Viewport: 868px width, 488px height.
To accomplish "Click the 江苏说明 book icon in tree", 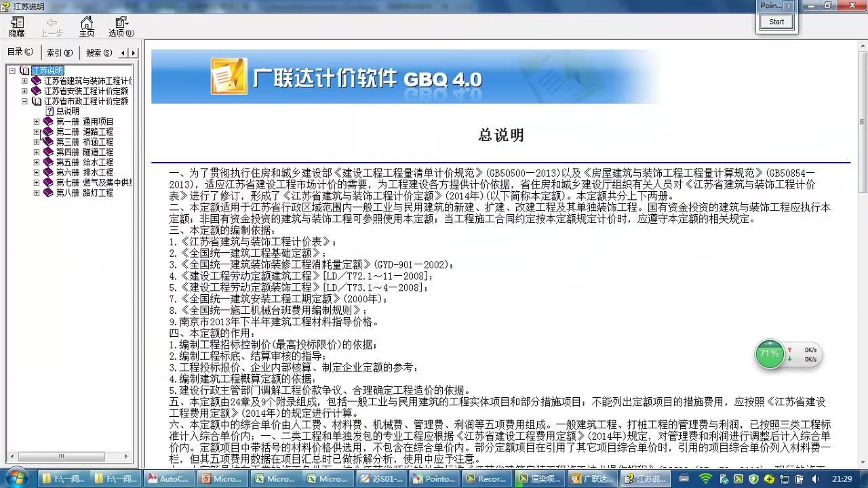I will (x=24, y=70).
